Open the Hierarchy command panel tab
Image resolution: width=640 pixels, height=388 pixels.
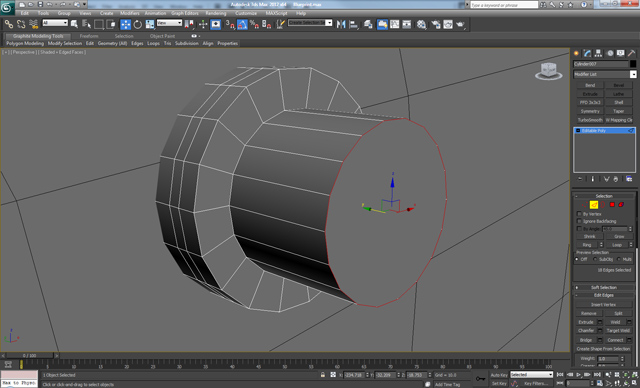point(598,53)
